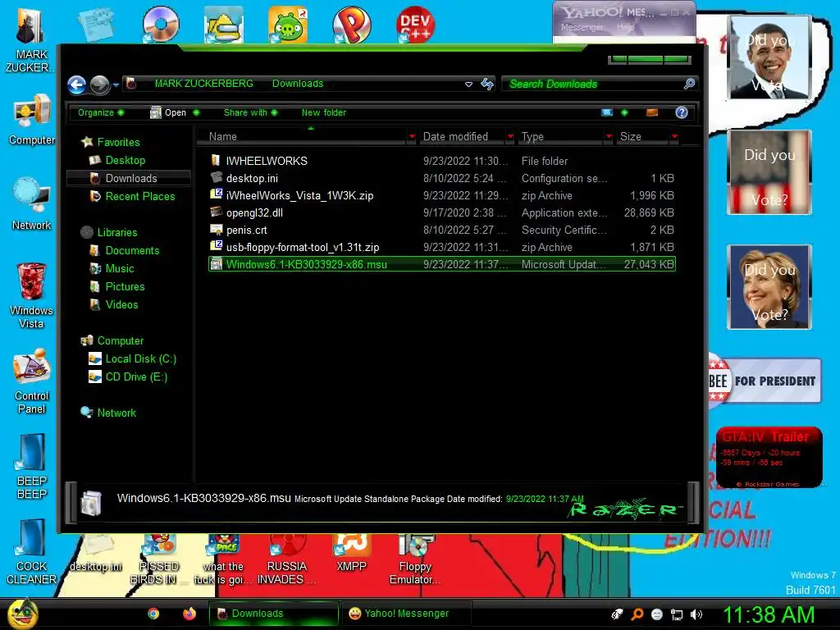Expand the address bar history dropdown
Viewport: 840px width, 630px height.
[x=468, y=84]
